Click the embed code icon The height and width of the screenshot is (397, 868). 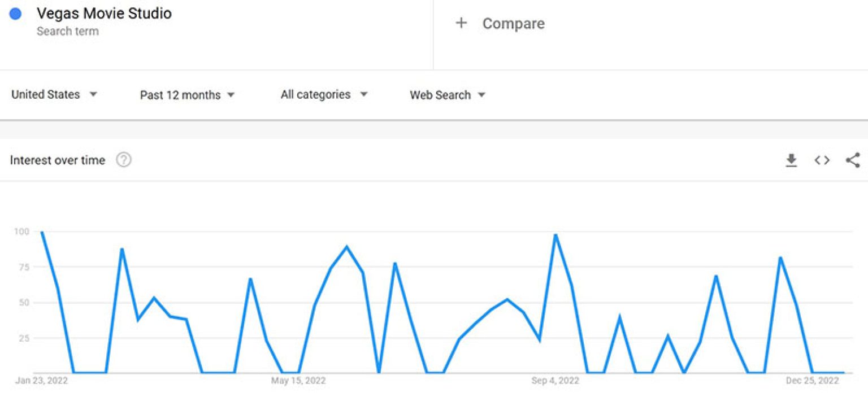coord(822,161)
